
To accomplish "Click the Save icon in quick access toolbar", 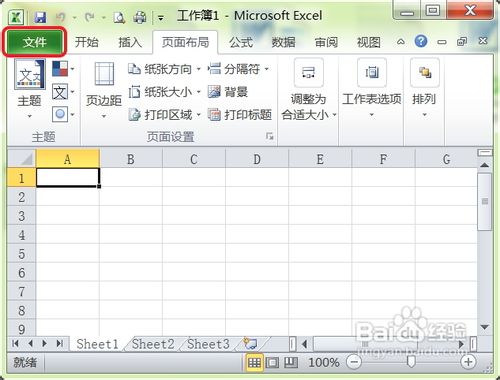I will (40, 17).
